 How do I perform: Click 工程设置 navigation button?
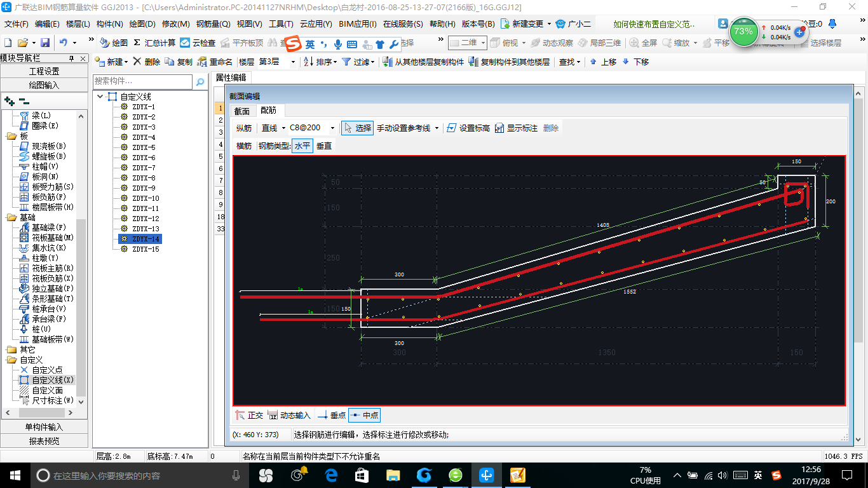(x=44, y=71)
